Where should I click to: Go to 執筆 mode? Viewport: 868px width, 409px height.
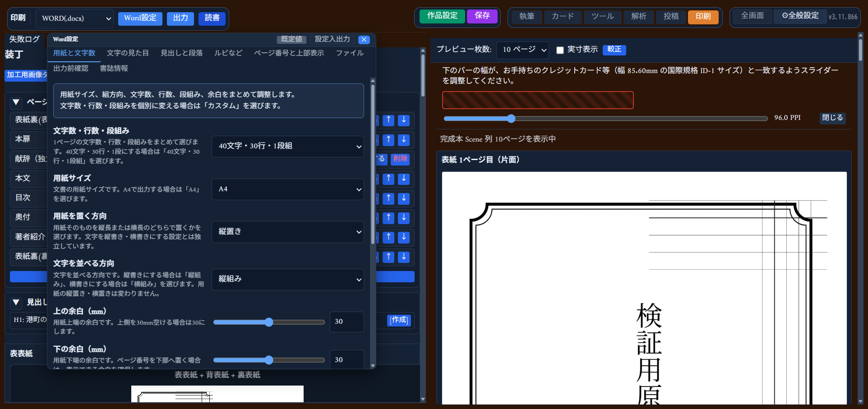pyautogui.click(x=526, y=17)
